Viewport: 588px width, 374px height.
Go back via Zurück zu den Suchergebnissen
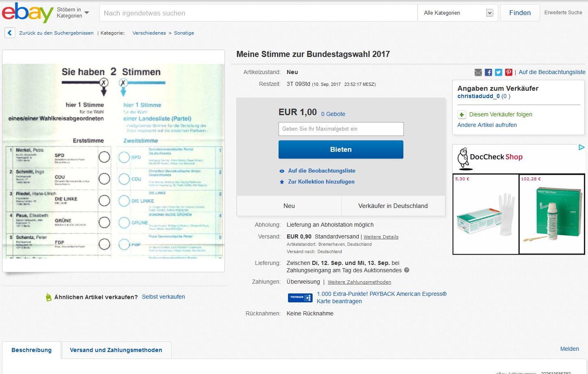tap(56, 33)
